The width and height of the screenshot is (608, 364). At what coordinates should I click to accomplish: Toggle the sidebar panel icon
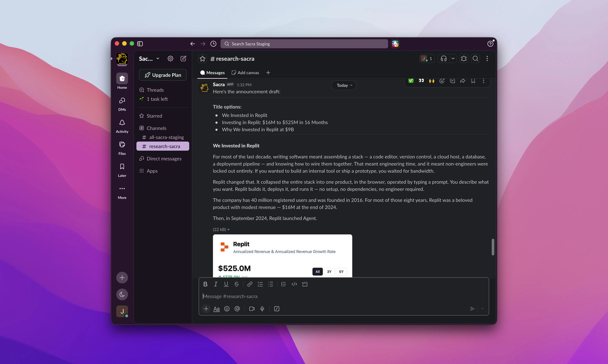(x=140, y=44)
